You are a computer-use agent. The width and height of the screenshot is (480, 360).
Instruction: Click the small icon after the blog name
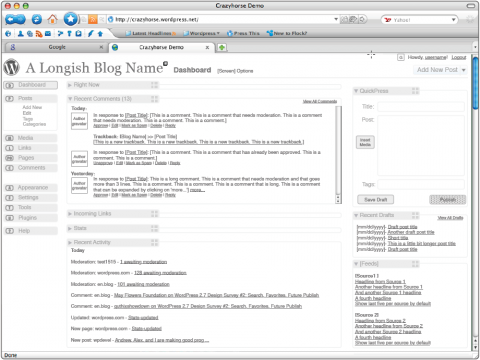(x=165, y=64)
